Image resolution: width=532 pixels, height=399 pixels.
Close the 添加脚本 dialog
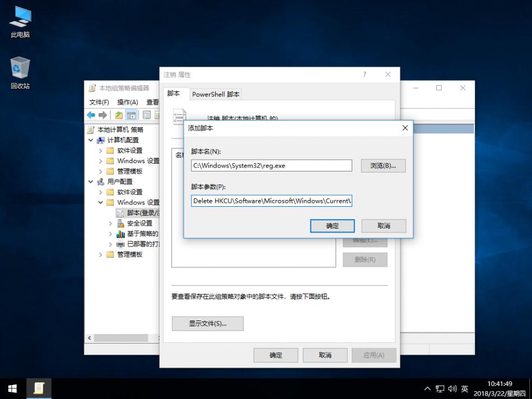pyautogui.click(x=405, y=128)
